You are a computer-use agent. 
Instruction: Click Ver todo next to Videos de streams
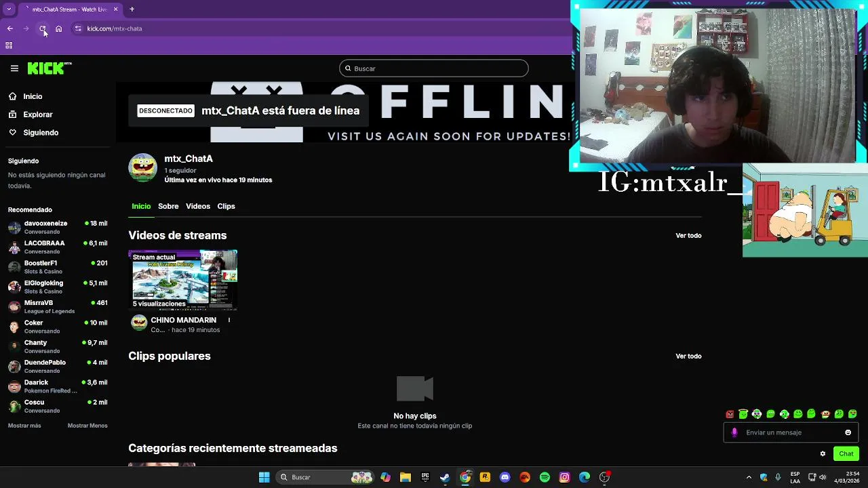[688, 235]
